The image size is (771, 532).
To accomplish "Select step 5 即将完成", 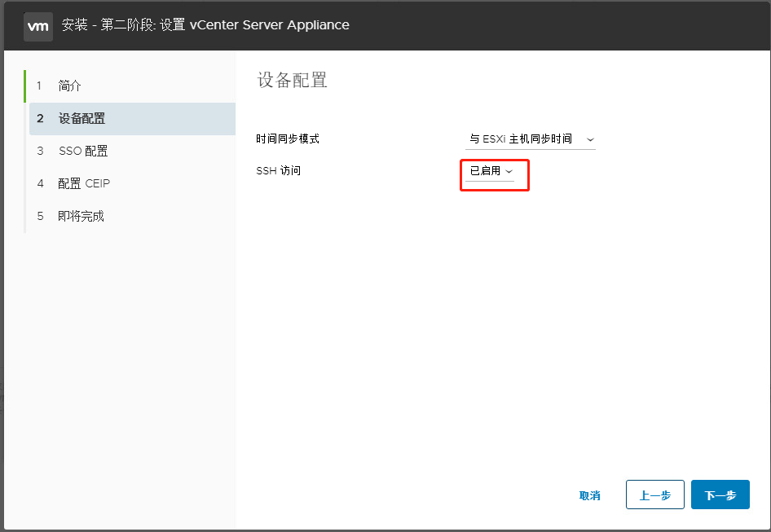I will click(132, 216).
